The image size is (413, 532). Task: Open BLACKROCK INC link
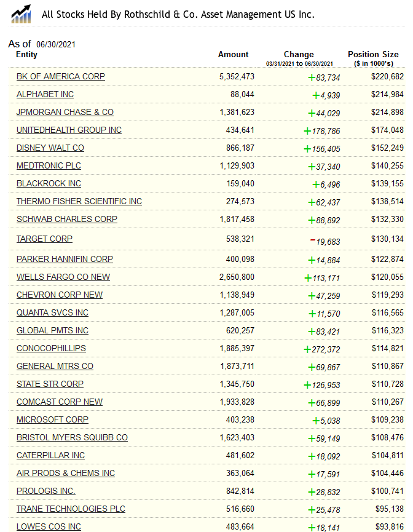pos(49,183)
